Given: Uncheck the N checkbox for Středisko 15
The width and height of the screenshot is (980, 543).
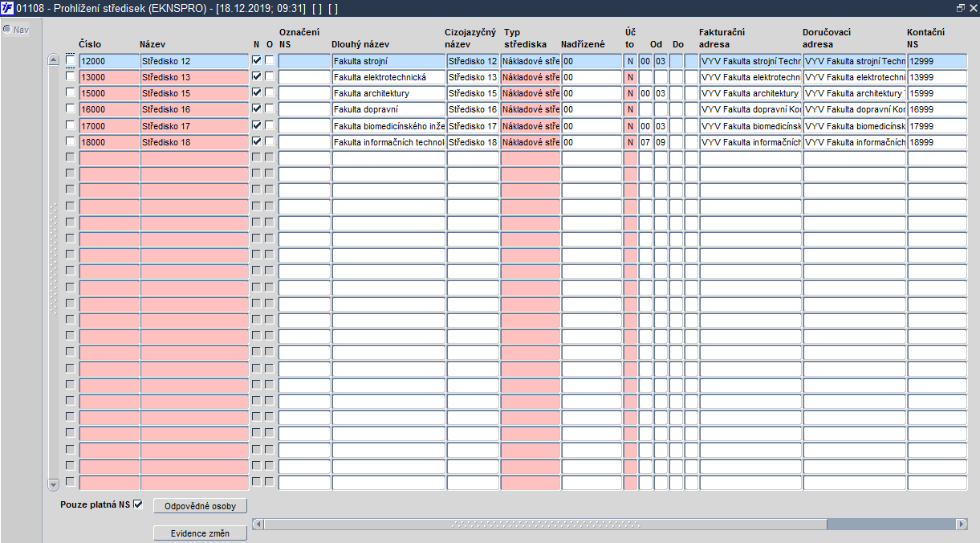Looking at the screenshot, I should pyautogui.click(x=257, y=92).
